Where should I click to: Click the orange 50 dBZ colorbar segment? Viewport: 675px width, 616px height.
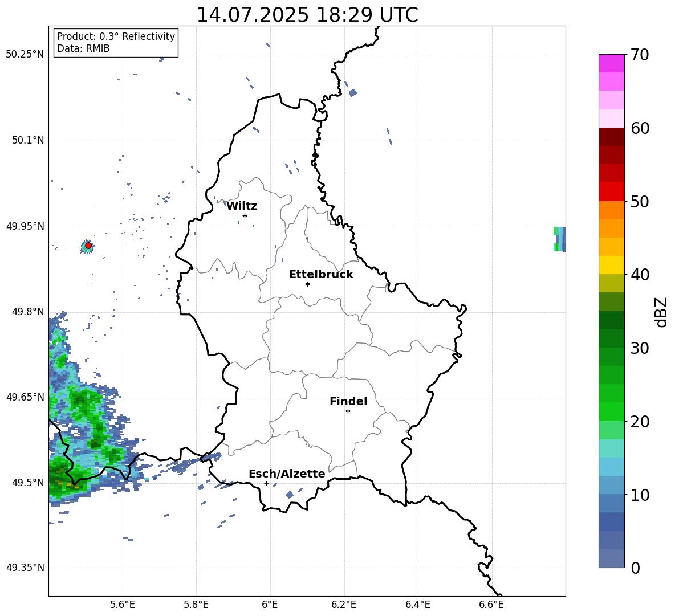click(x=611, y=210)
